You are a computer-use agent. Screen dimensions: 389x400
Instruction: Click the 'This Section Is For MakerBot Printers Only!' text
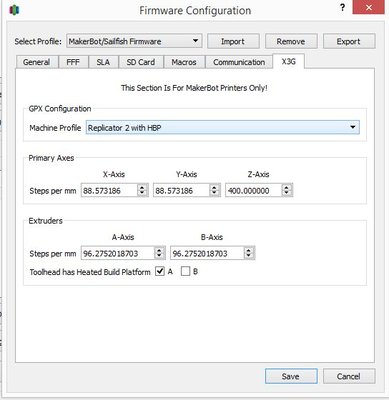coord(194,88)
